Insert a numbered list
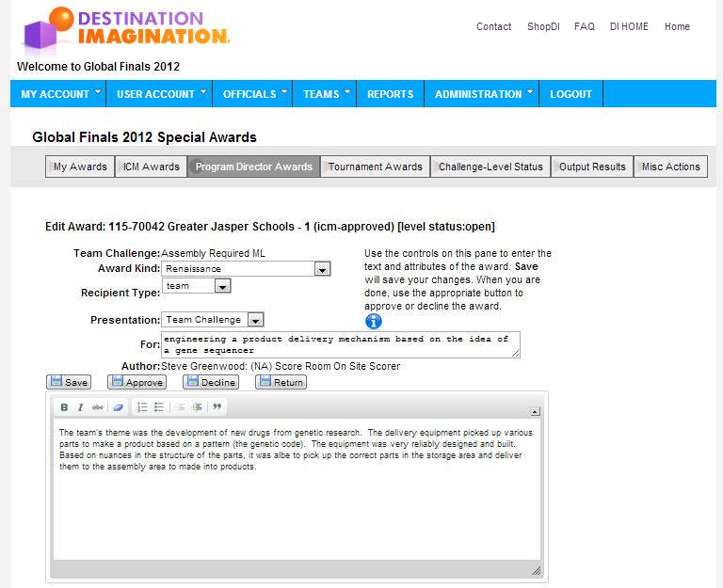 click(142, 407)
